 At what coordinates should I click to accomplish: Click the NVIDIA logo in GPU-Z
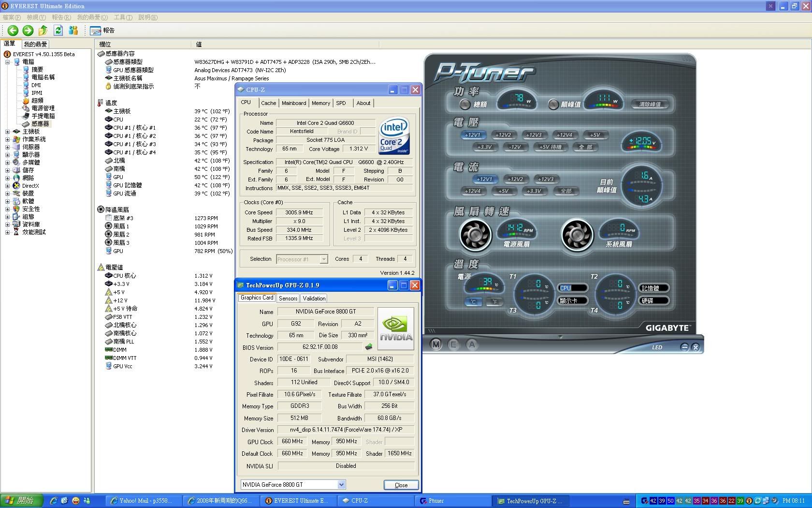(396, 329)
